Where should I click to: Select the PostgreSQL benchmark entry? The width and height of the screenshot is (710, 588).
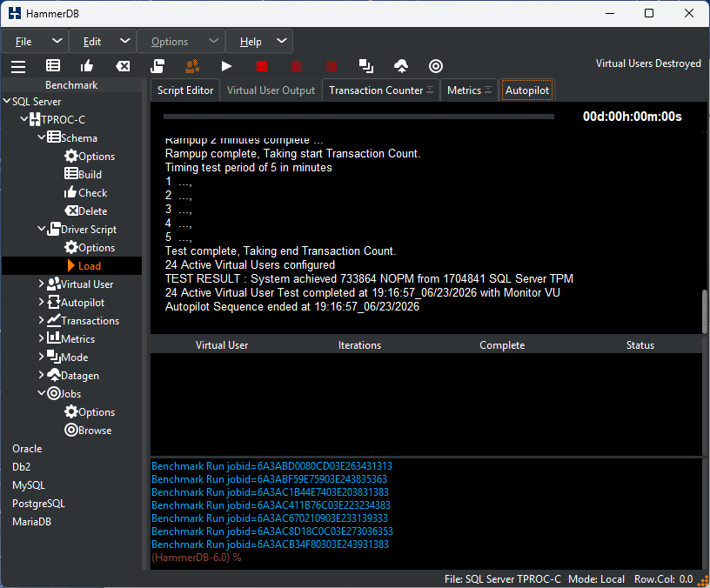[x=38, y=504]
